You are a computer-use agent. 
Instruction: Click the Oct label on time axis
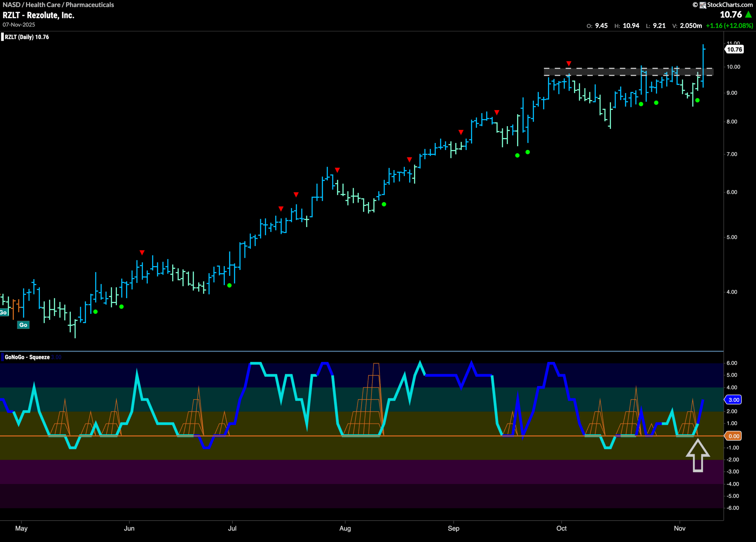click(x=561, y=528)
